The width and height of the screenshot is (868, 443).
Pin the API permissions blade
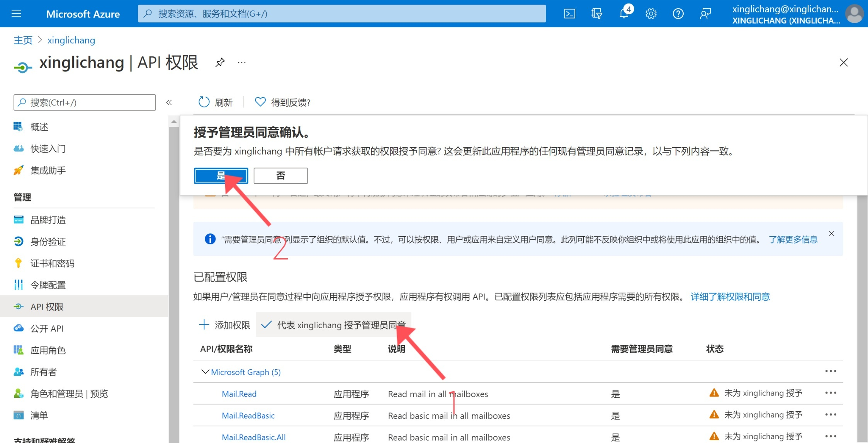coord(220,62)
